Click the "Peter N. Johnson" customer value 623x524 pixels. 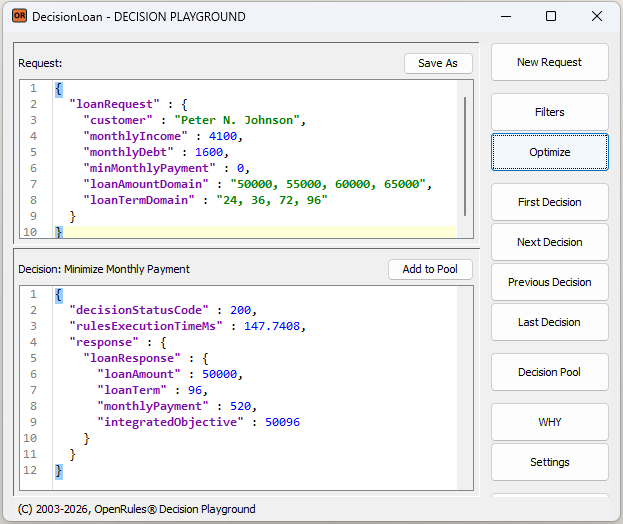pos(237,120)
